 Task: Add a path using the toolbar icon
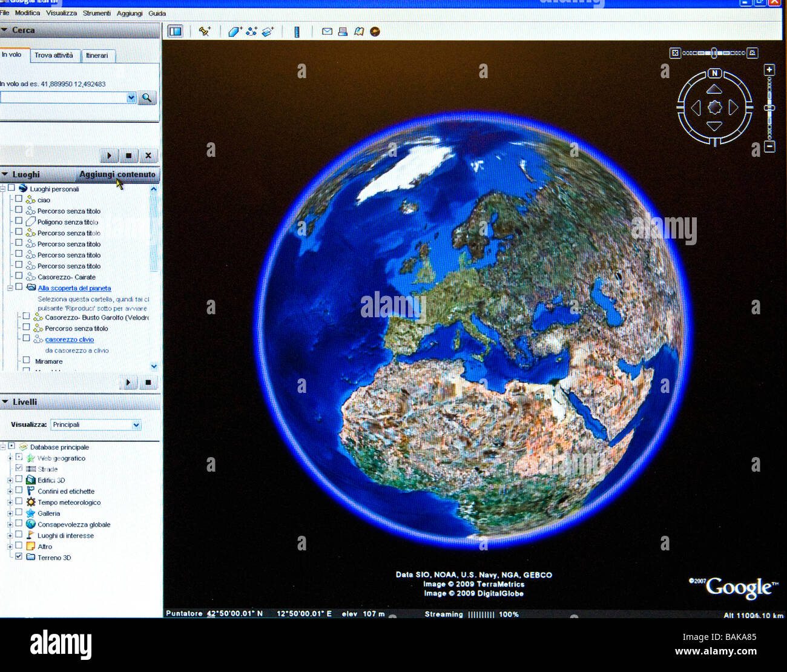(251, 31)
